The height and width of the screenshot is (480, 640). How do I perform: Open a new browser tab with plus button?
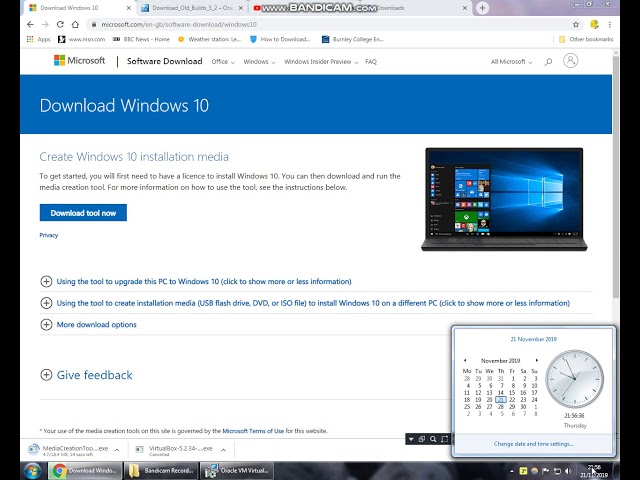click(x=482, y=8)
